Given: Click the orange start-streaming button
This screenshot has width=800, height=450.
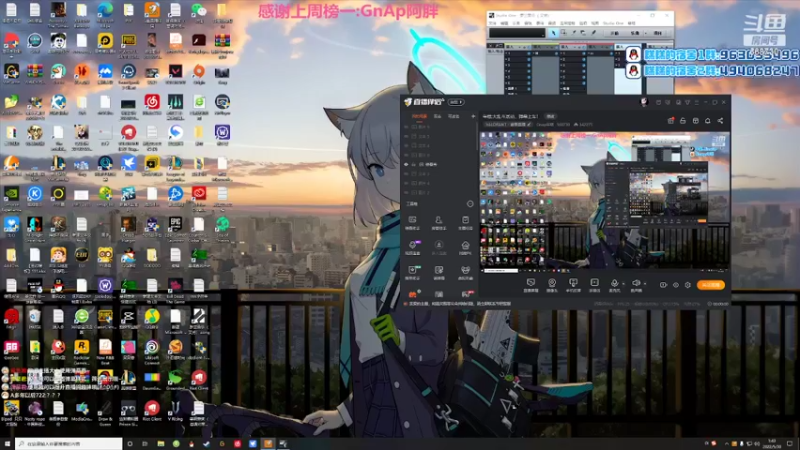Looking at the screenshot, I should [x=711, y=285].
